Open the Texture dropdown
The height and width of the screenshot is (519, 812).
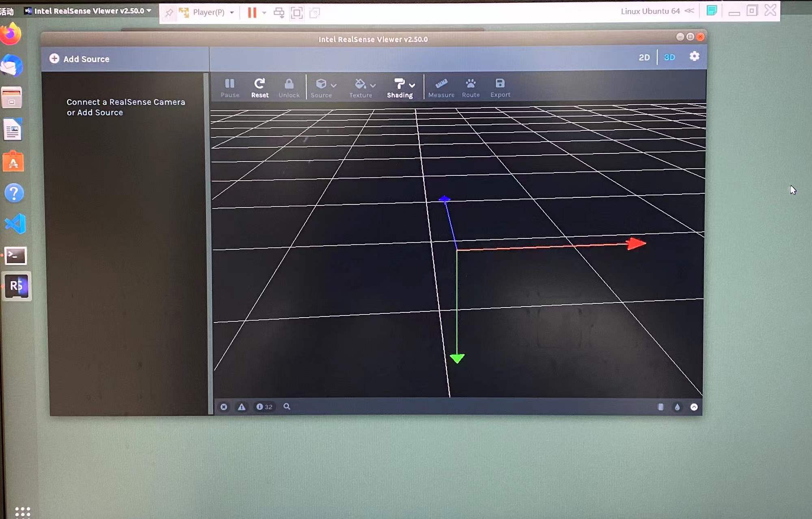[374, 86]
